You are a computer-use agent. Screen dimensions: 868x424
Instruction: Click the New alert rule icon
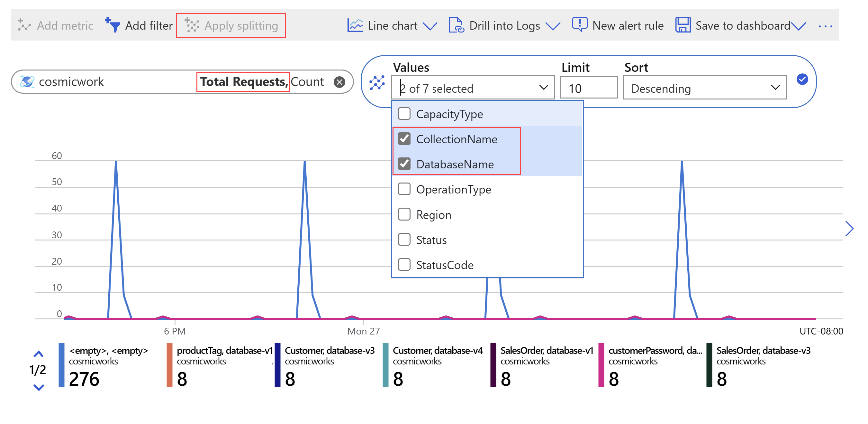point(579,24)
